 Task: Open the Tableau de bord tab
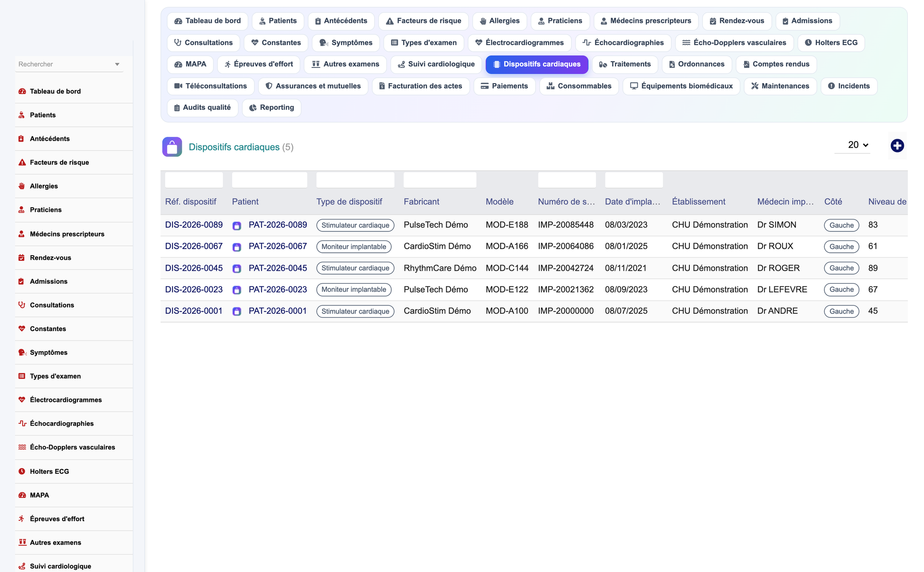(207, 21)
